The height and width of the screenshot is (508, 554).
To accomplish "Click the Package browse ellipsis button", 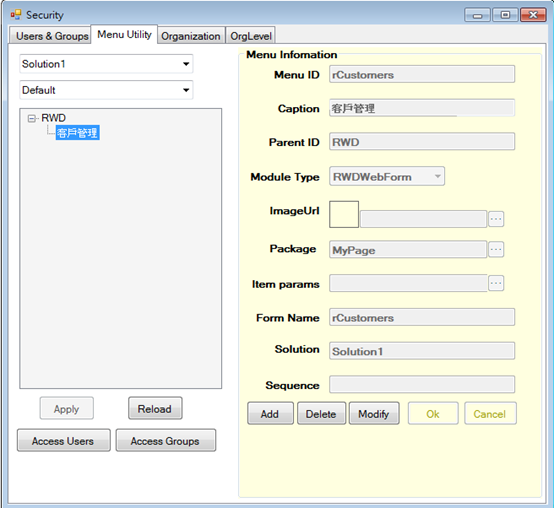I will pyautogui.click(x=496, y=249).
